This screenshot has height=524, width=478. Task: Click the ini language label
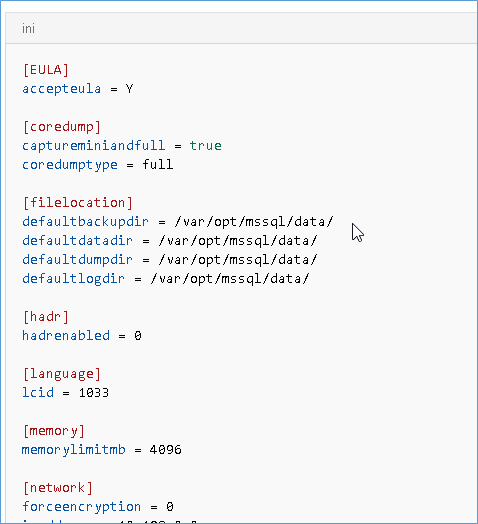coord(28,29)
